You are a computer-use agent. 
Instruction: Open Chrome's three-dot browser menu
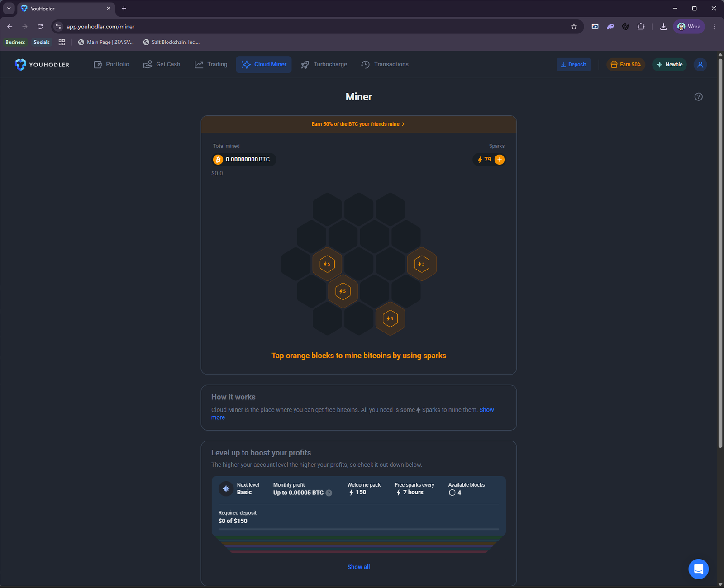coord(714,27)
